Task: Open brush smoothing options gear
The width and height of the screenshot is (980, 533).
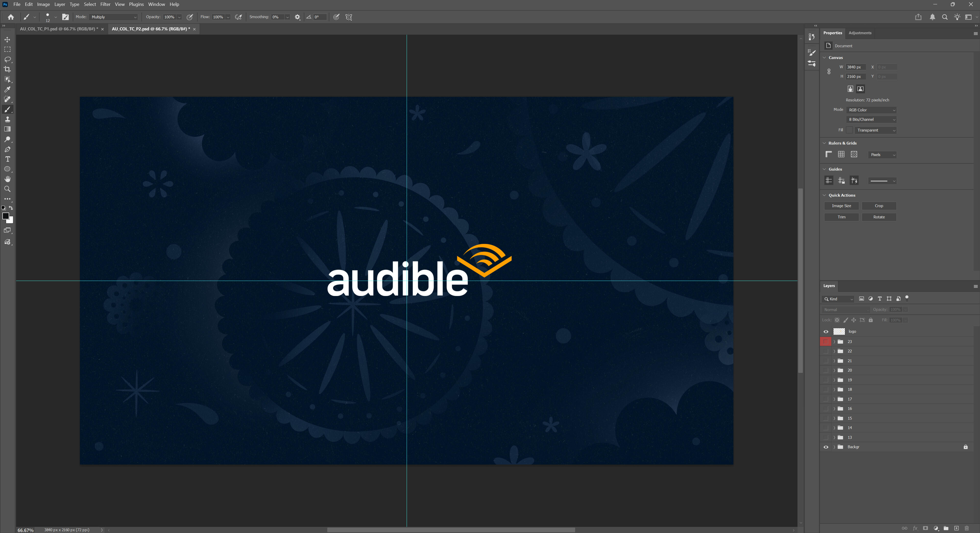Action: (x=297, y=17)
